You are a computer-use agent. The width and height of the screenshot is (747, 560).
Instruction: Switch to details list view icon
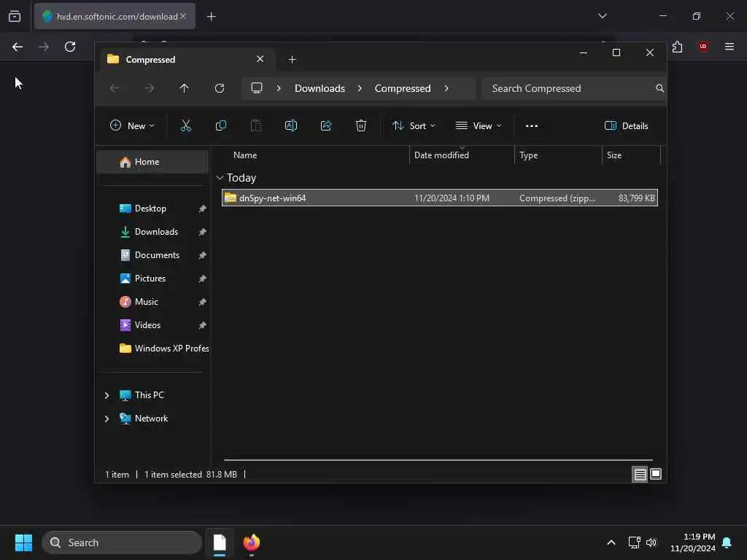pos(640,474)
